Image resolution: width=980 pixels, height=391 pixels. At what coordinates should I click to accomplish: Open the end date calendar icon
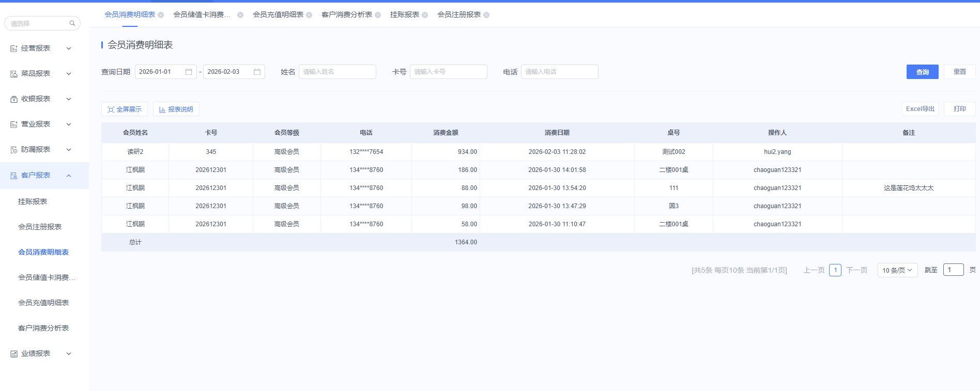[257, 72]
